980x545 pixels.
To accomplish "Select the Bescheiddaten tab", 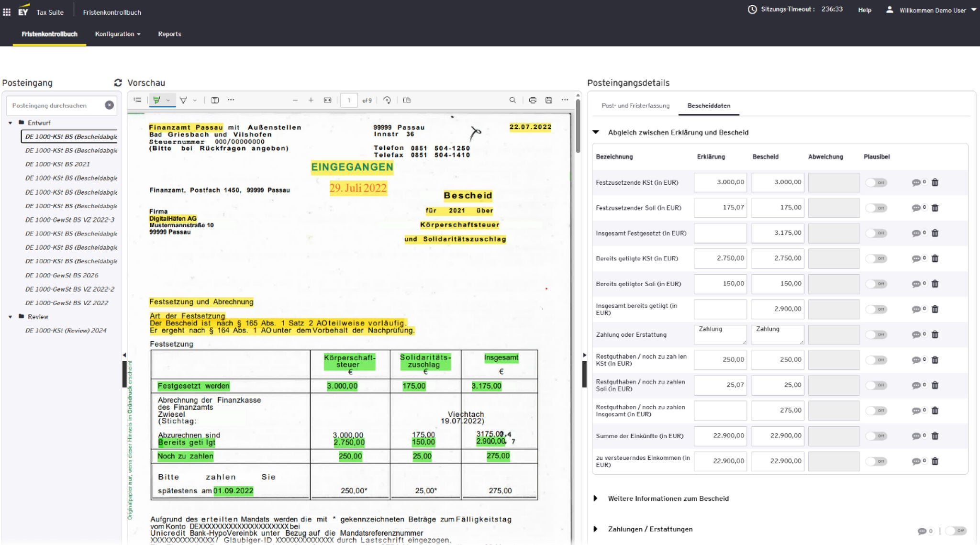I will 709,106.
